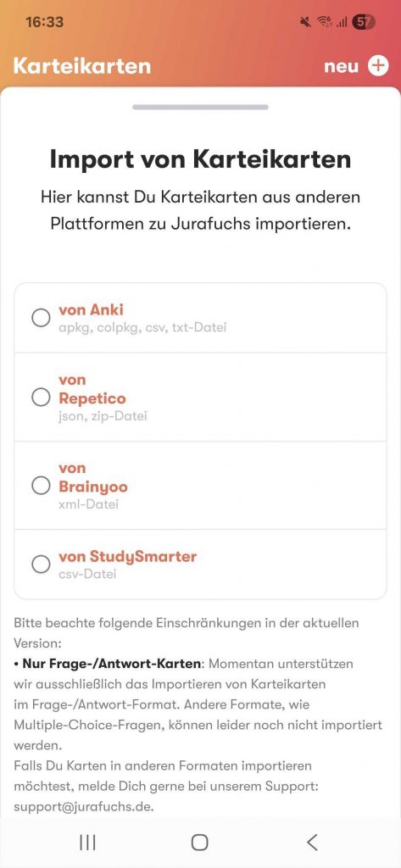401x868 pixels.
Task: Select the von Anki radio button
Action: pyautogui.click(x=41, y=318)
